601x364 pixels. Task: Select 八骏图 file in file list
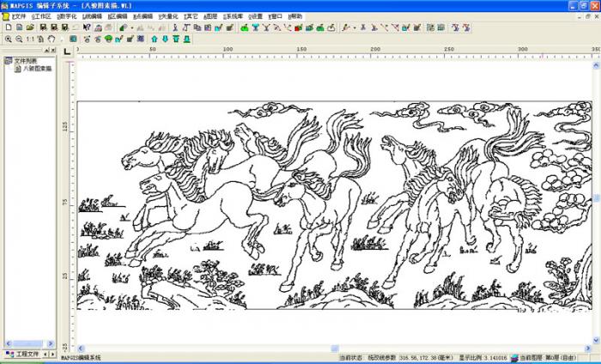click(36, 68)
